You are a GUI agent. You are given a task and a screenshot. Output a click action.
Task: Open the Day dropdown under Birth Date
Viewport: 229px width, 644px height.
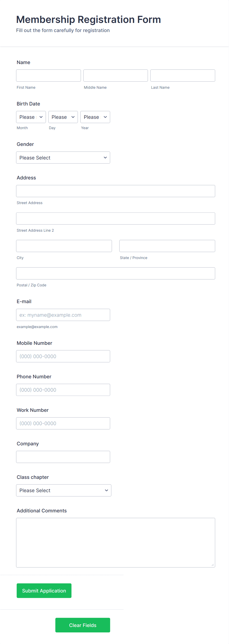pyautogui.click(x=63, y=117)
